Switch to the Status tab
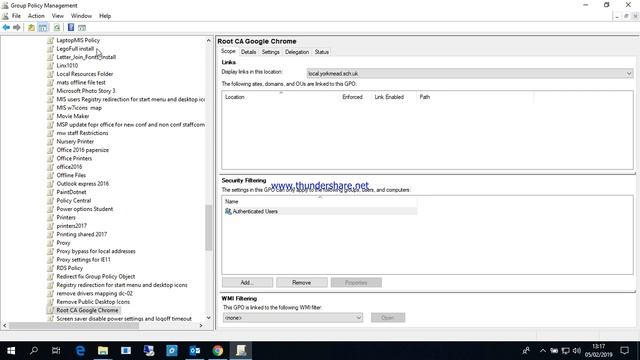This screenshot has width=640, height=360. click(322, 52)
